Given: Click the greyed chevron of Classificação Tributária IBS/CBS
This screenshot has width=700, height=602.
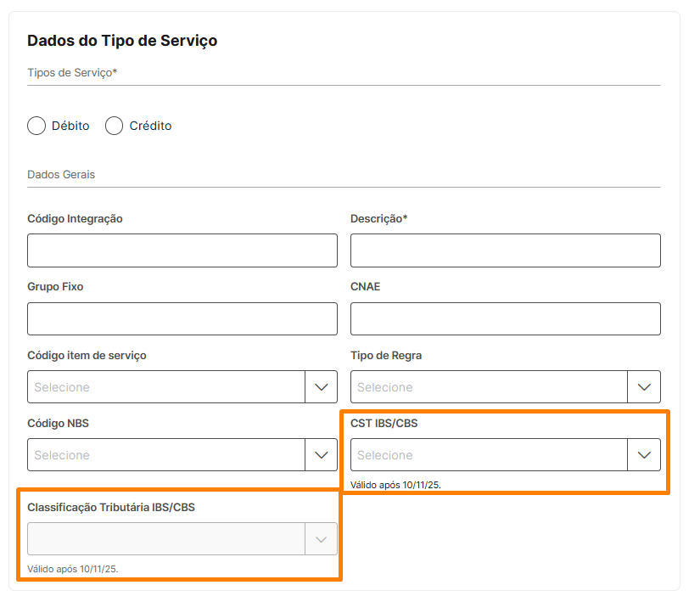Looking at the screenshot, I should coord(321,539).
